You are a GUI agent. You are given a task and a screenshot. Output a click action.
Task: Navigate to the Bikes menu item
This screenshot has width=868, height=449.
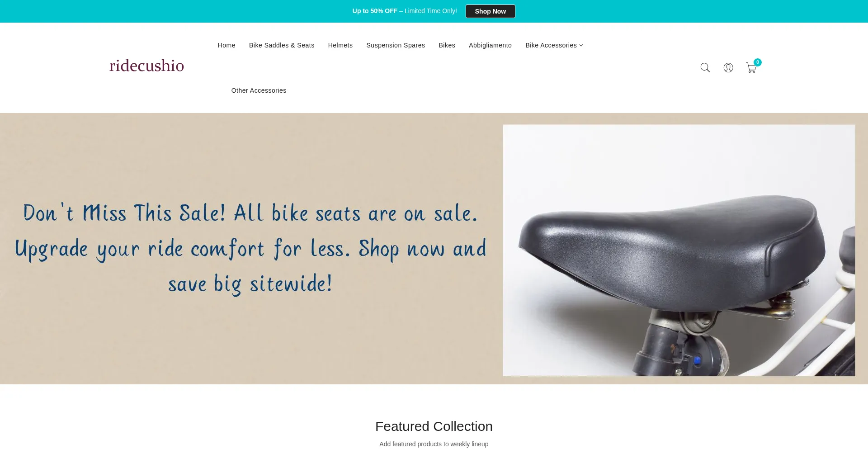tap(447, 45)
